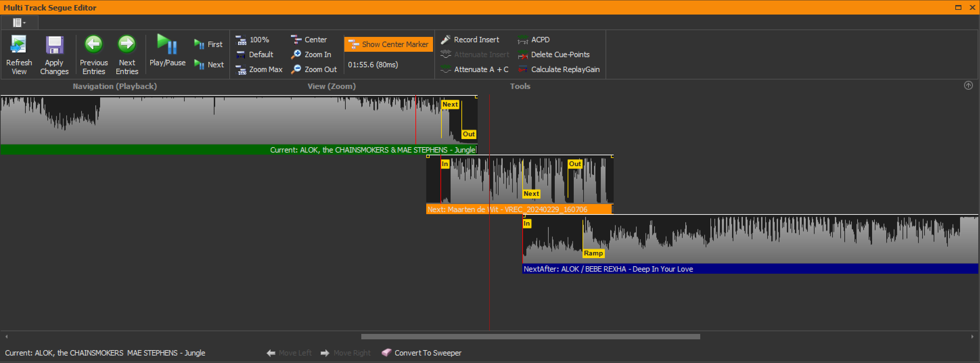The image size is (980, 363).
Task: Click the NextAfter Deep In Your Love title bar
Action: [750, 269]
